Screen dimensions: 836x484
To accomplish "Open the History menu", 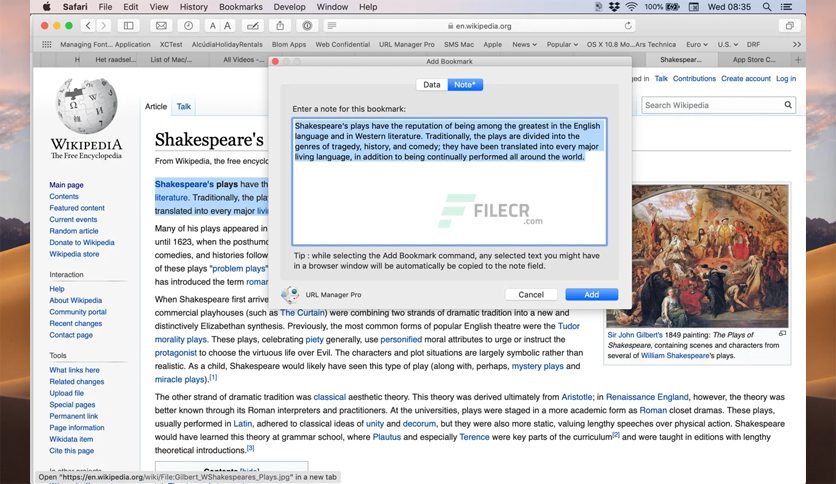I will click(194, 7).
